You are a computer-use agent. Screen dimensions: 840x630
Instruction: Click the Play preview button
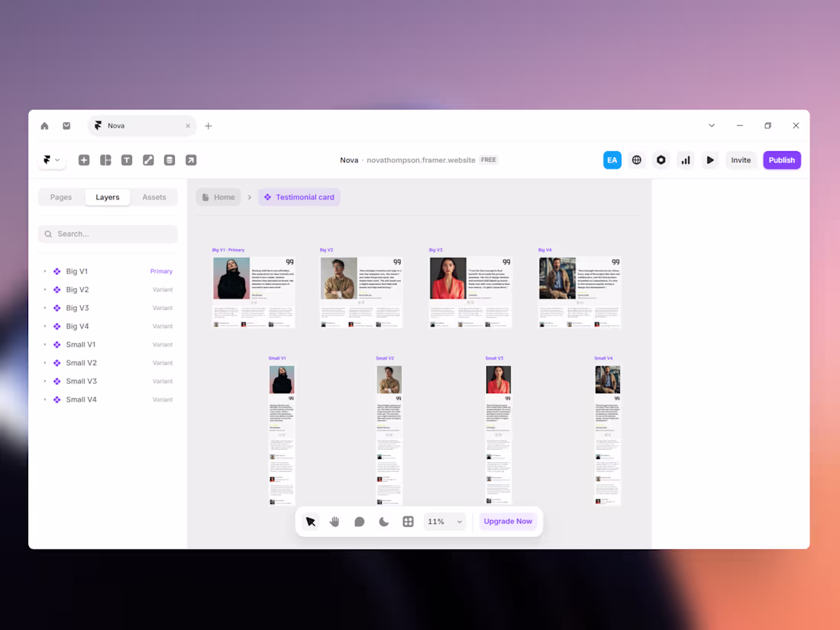710,160
